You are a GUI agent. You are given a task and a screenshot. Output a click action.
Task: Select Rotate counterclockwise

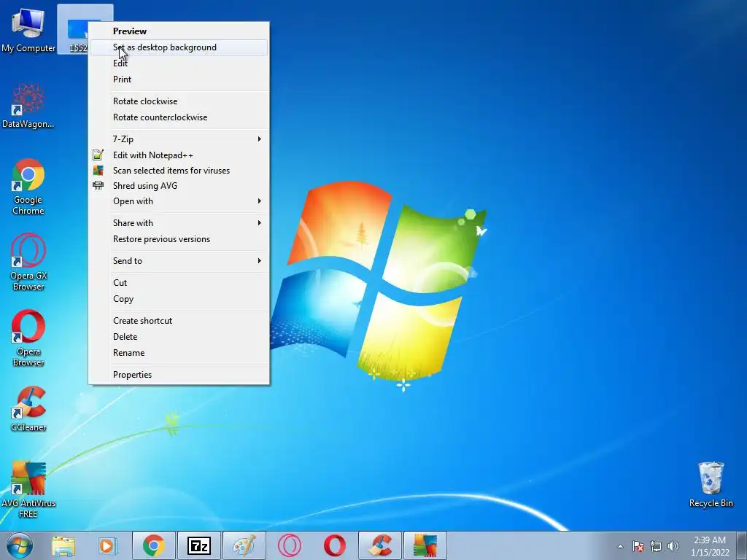click(x=179, y=117)
